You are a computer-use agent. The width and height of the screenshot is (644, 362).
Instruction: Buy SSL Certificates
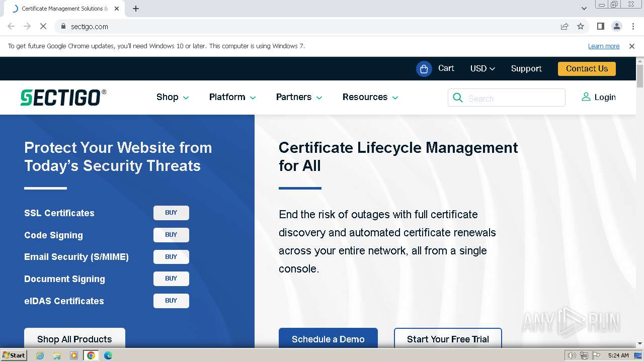coord(171,213)
